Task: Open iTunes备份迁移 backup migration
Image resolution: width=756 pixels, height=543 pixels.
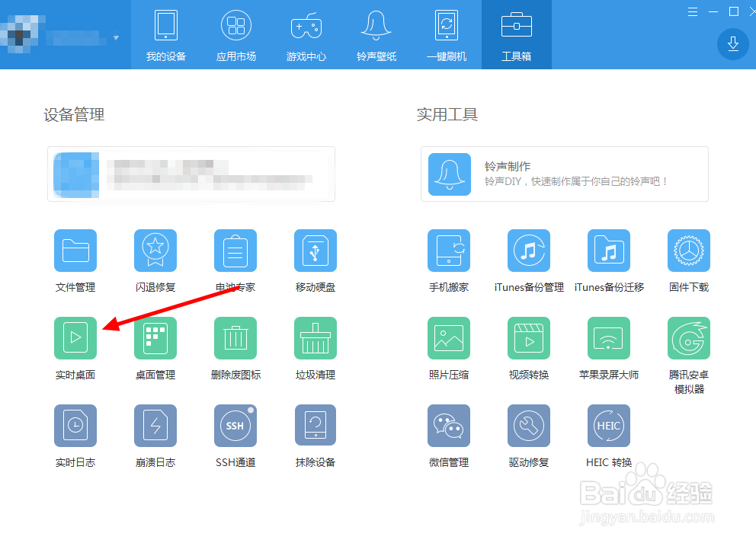Action: pyautogui.click(x=608, y=251)
